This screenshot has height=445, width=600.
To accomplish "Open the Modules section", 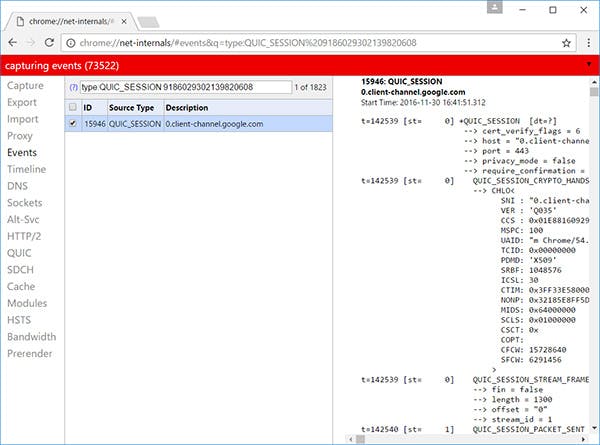I will [x=27, y=303].
